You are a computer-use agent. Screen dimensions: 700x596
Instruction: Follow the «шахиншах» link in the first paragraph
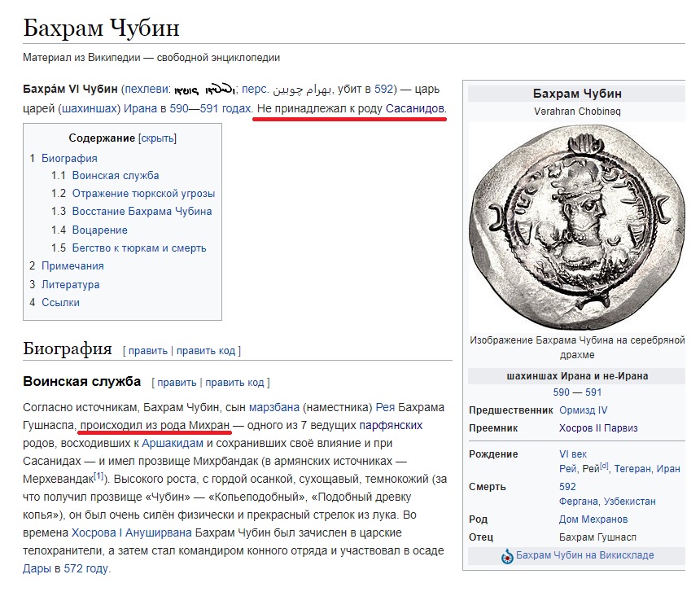click(90, 108)
